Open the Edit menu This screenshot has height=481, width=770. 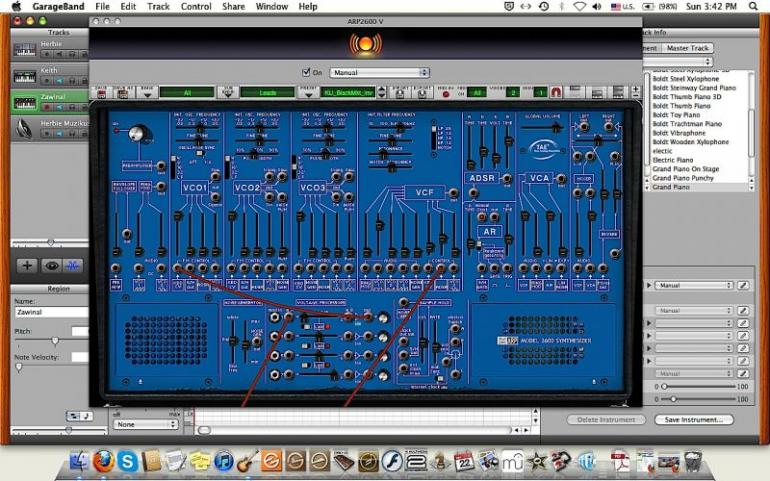tap(128, 6)
